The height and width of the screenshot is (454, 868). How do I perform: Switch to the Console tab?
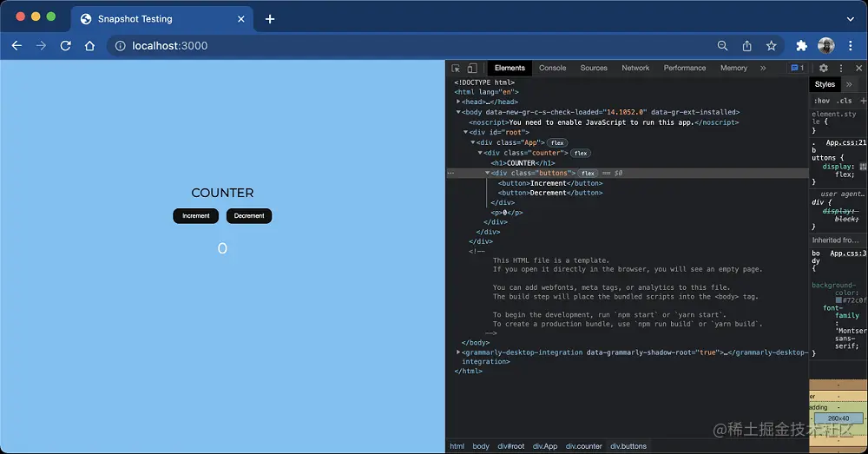click(x=552, y=68)
